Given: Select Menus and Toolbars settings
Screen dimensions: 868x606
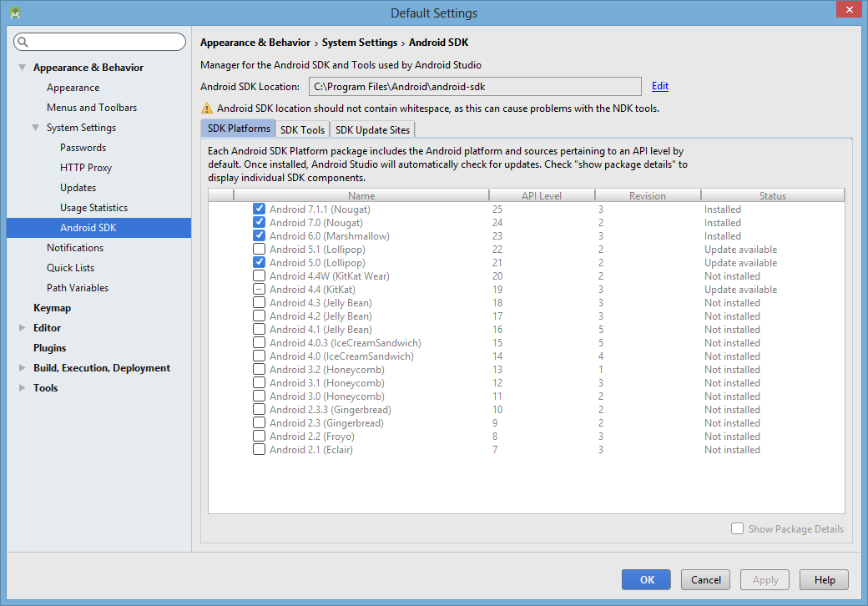Looking at the screenshot, I should point(92,108).
